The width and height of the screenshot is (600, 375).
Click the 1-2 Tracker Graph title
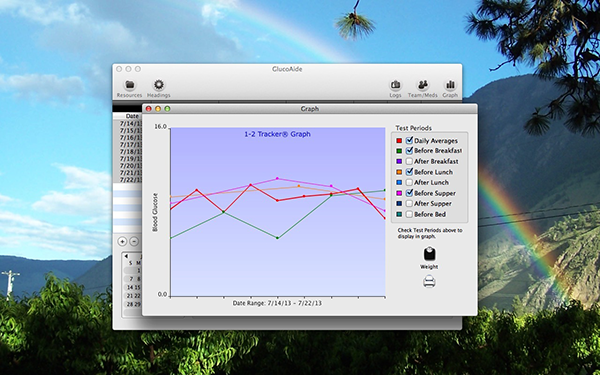tap(277, 134)
